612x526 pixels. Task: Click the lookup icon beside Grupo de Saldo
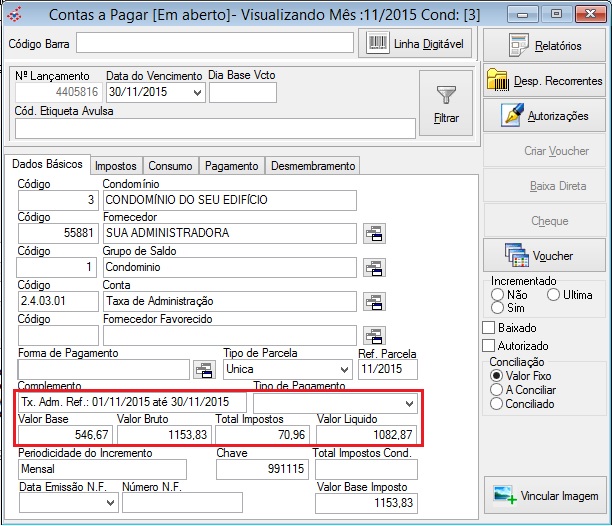(x=374, y=268)
